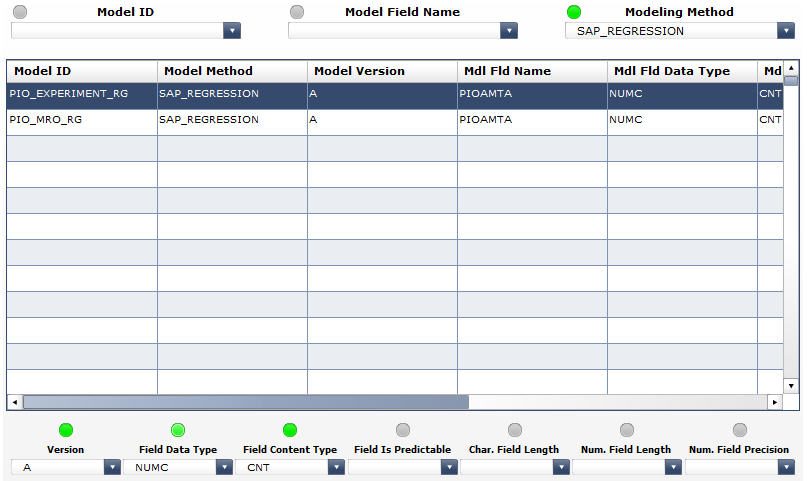This screenshot has width=807, height=481.
Task: Open the Model ID dropdown arrow
Action: click(232, 31)
